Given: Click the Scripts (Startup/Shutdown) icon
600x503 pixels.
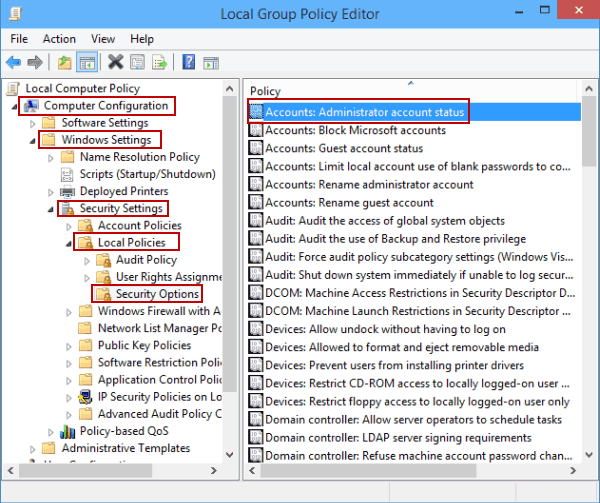Looking at the screenshot, I should pos(67,174).
